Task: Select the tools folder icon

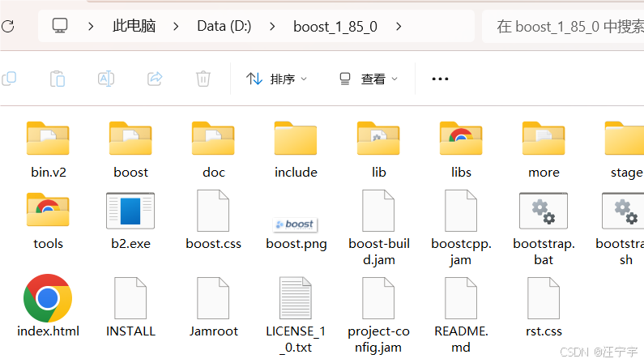Action: (x=48, y=209)
